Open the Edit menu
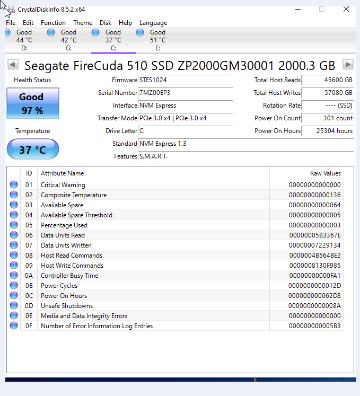Image resolution: width=360 pixels, height=396 pixels. 28,23
